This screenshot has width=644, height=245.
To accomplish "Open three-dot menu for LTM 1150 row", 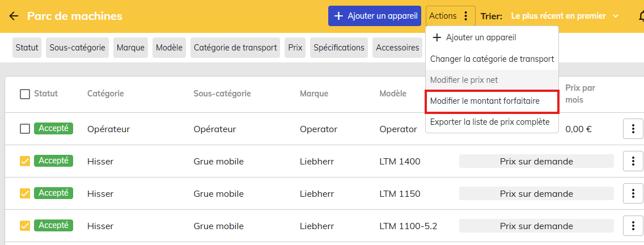I will point(632,193).
